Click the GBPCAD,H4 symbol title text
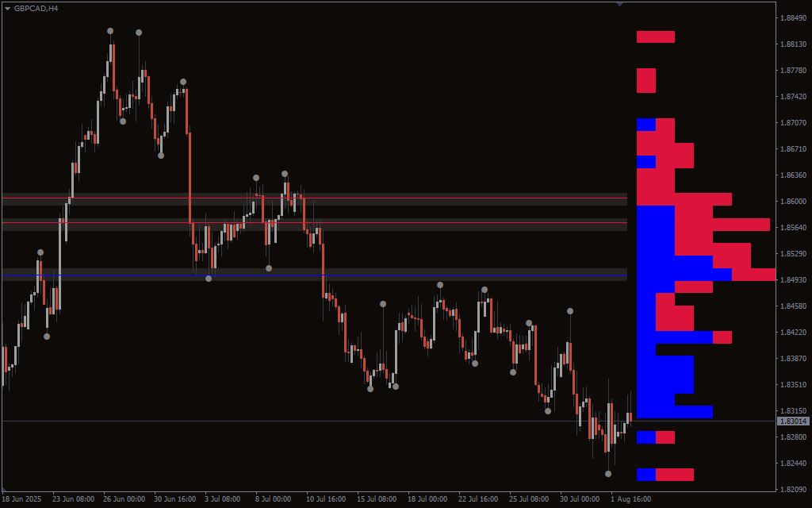 [x=36, y=8]
